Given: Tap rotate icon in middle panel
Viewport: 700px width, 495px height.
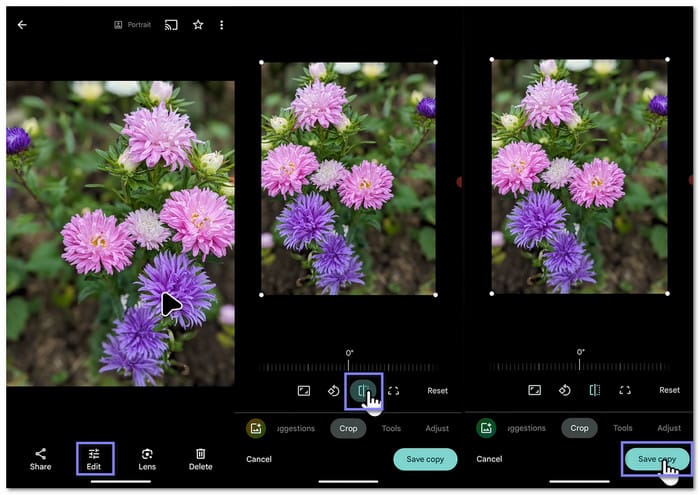Looking at the screenshot, I should point(333,391).
